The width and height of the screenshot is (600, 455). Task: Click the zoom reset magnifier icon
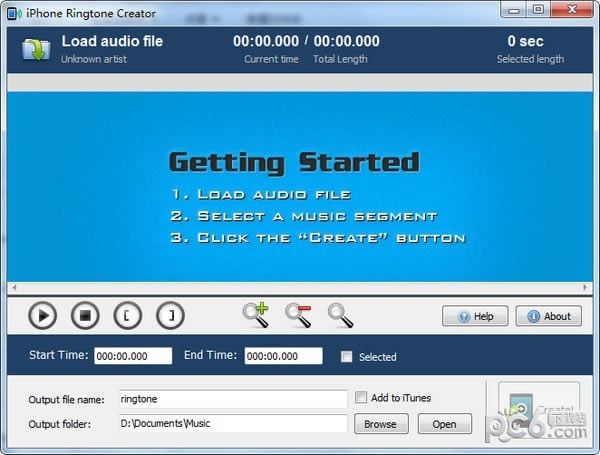coord(341,315)
